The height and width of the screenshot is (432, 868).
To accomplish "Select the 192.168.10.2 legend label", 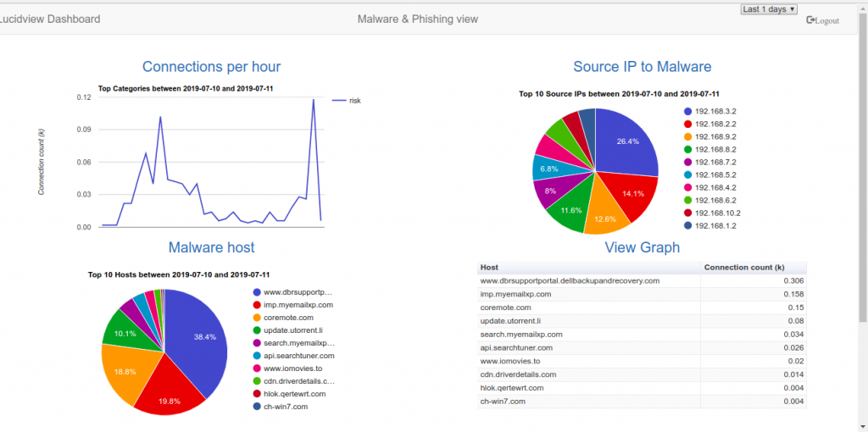I will (718, 213).
